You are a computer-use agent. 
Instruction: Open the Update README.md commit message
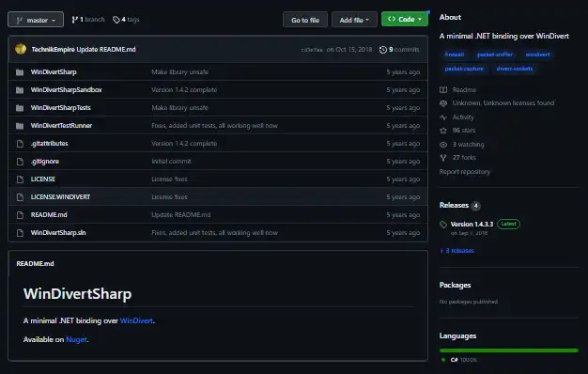106,50
